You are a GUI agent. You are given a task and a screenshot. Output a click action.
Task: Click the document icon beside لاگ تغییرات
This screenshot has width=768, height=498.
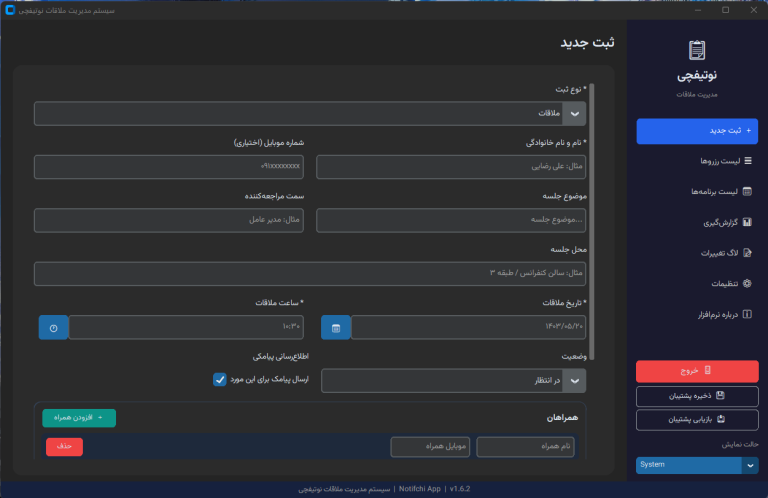point(747,253)
